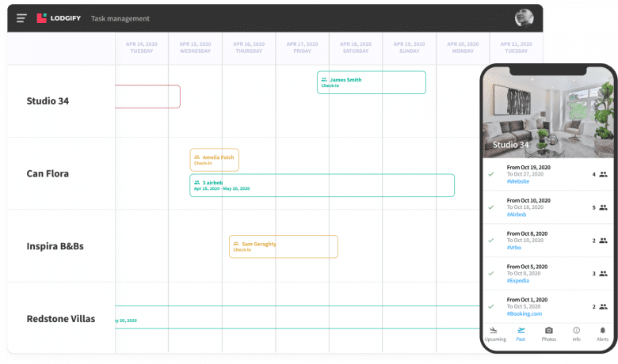Click checkmark on the #Booking.com booking
Image resolution: width=618 pixels, height=364 pixels.
(x=491, y=306)
